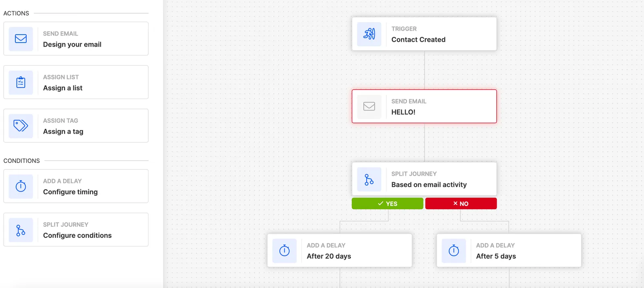Click stopwatch icon on After 5 days node

coord(454,251)
